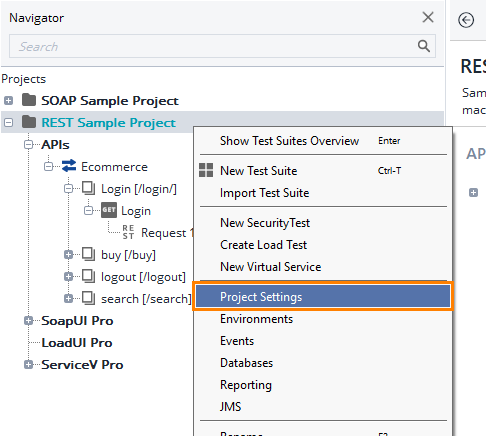Select New SecurityTest from context menu

pos(323,223)
